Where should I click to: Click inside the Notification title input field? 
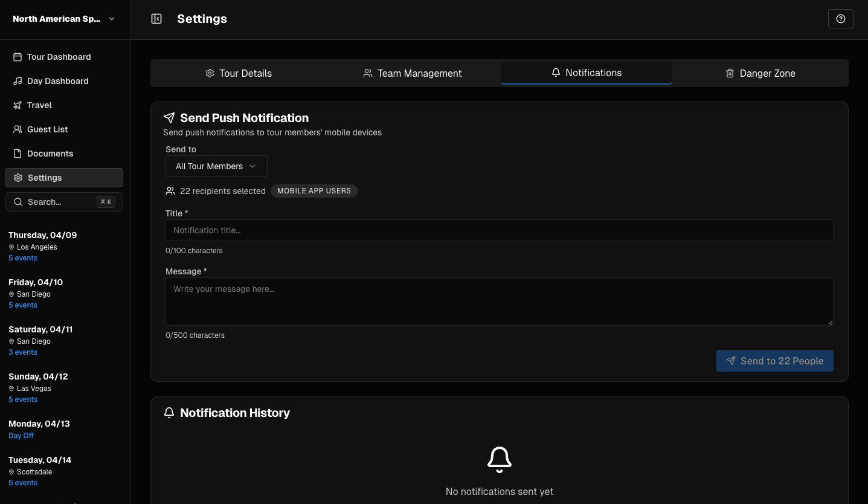click(499, 230)
